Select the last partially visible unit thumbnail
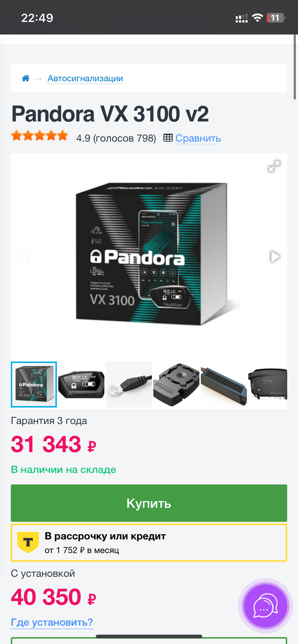298x644 pixels. pyautogui.click(x=268, y=385)
